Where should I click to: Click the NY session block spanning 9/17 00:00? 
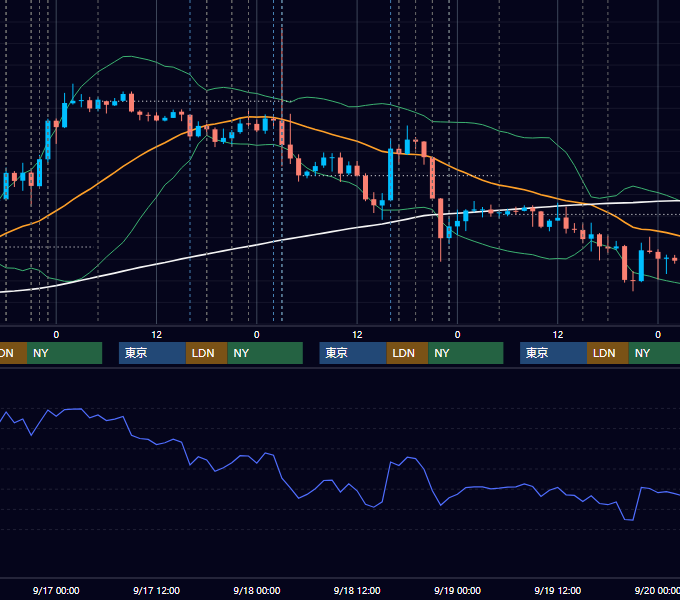[x=64, y=353]
